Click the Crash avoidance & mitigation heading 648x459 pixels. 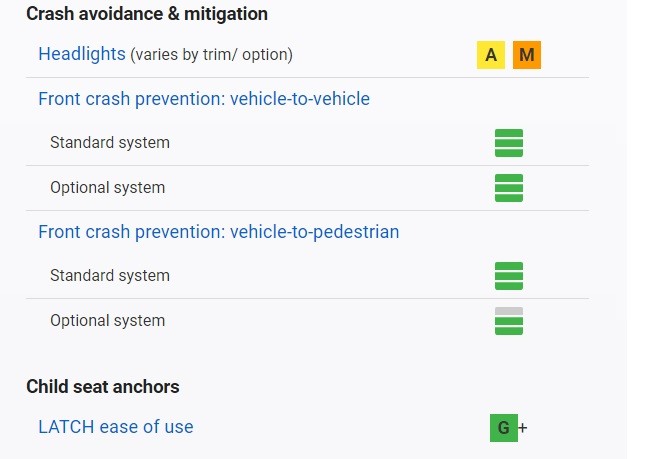(x=147, y=14)
